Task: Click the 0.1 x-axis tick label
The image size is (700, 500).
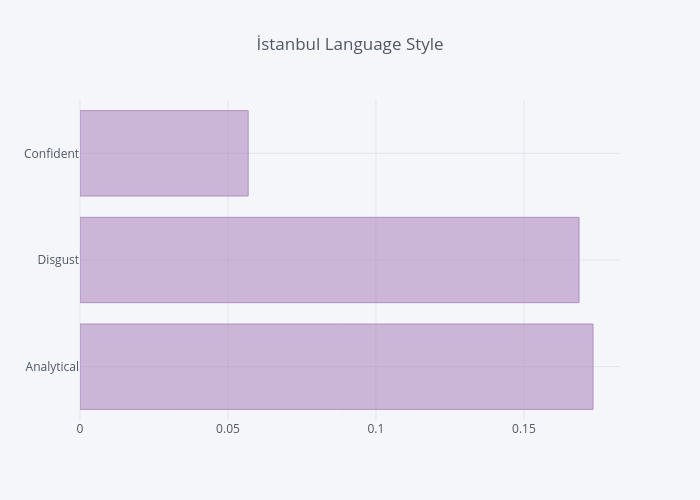Action: point(376,429)
